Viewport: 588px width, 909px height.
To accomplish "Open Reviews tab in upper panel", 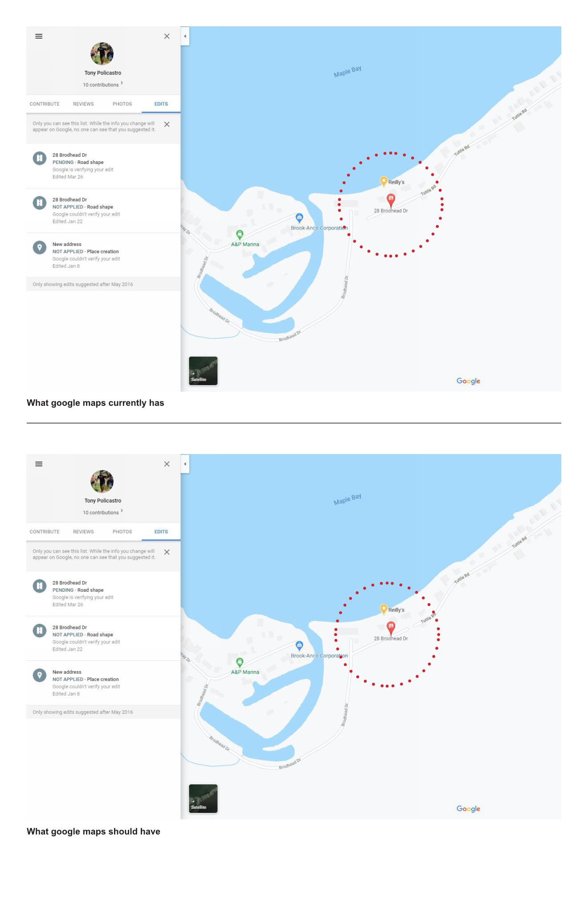I will tap(83, 104).
